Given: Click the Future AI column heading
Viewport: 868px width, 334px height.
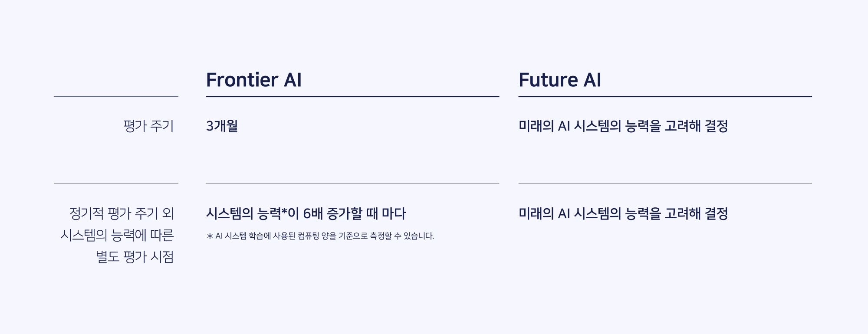Looking at the screenshot, I should coord(560,80).
